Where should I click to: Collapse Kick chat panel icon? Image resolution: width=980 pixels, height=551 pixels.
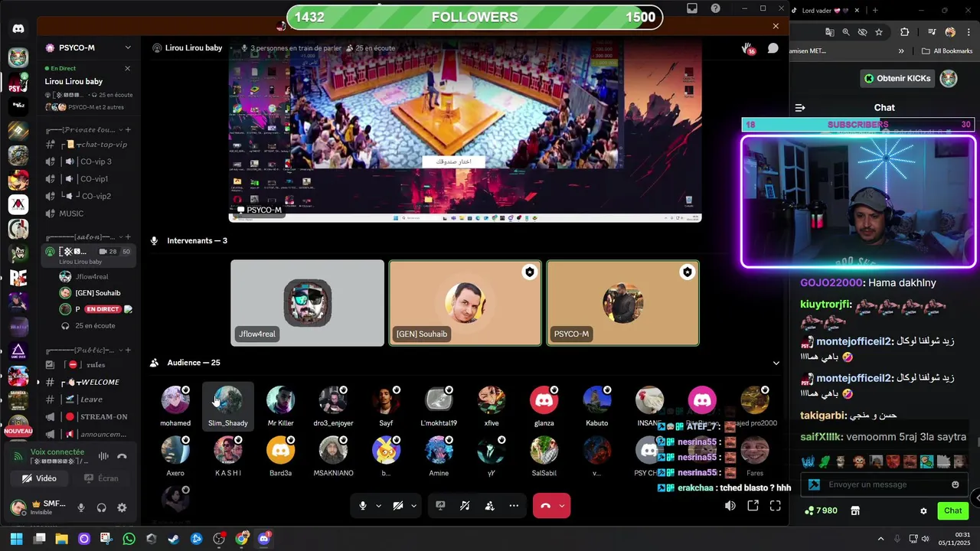800,108
